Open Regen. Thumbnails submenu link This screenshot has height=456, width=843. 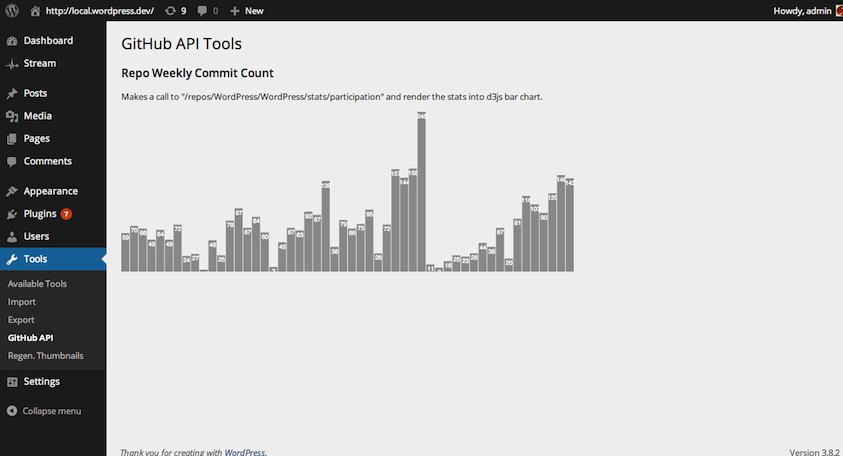[x=46, y=356]
